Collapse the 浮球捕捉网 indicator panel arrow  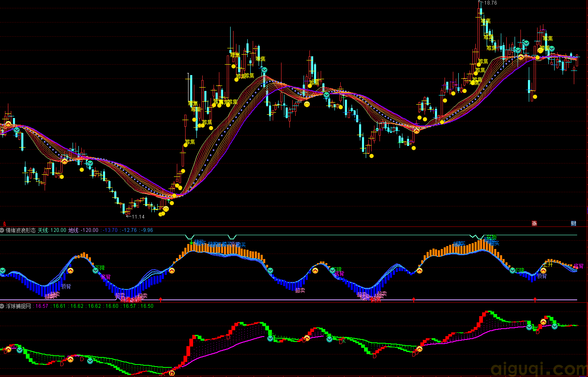[3, 306]
